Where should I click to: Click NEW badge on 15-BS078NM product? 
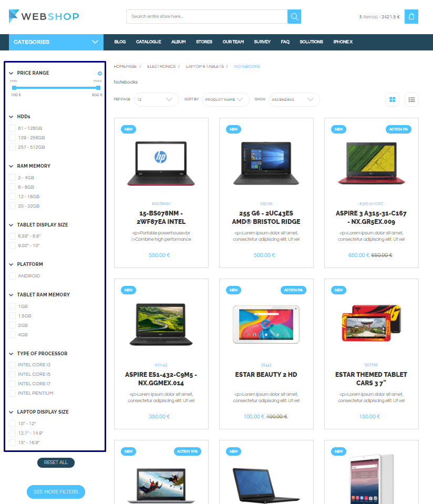[129, 129]
